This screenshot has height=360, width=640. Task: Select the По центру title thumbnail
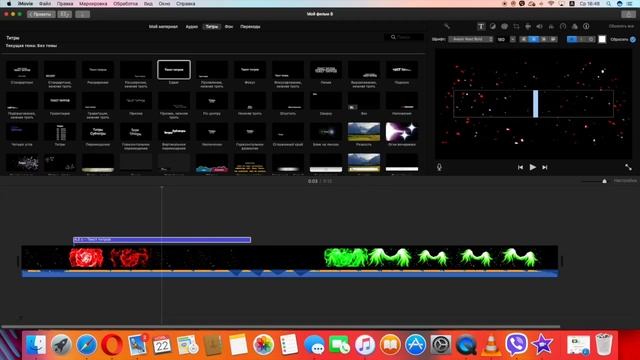tap(212, 101)
